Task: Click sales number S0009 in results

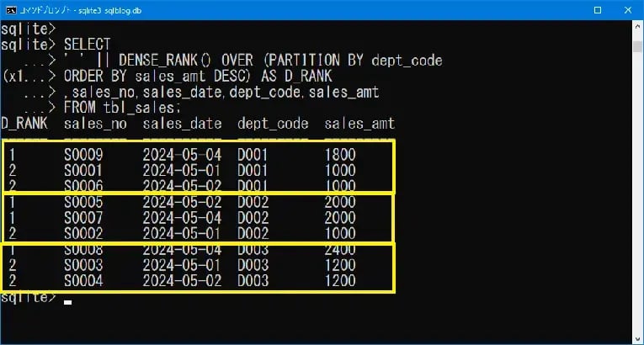Action: 84,155
